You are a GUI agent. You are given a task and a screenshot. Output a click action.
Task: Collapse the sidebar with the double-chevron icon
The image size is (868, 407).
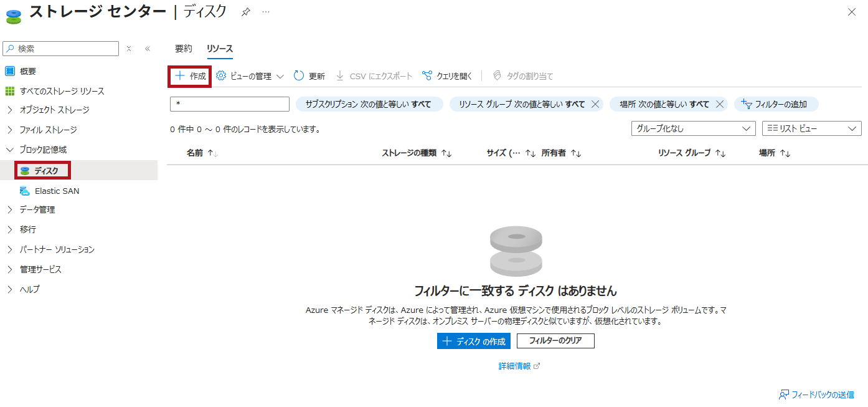point(148,49)
